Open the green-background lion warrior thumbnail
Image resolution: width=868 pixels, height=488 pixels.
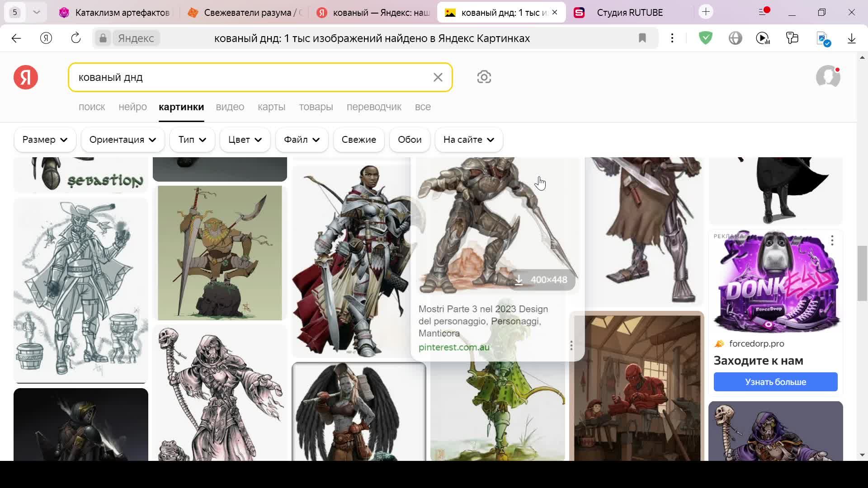220,253
